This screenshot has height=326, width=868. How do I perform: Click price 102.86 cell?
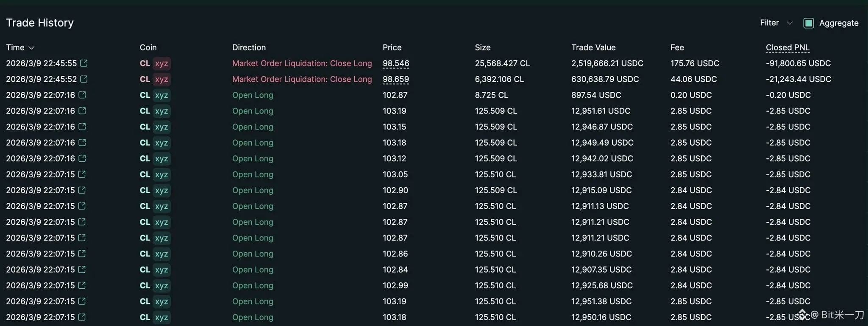pyautogui.click(x=395, y=254)
